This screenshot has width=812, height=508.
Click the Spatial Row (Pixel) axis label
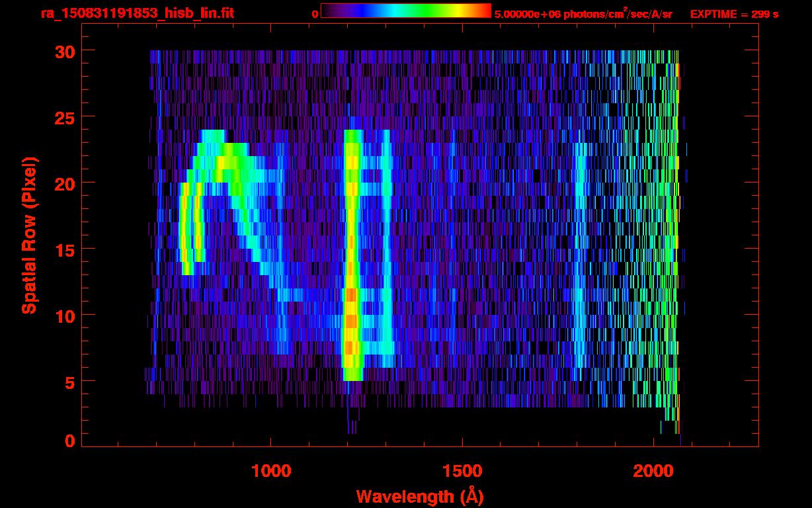[x=29, y=235]
